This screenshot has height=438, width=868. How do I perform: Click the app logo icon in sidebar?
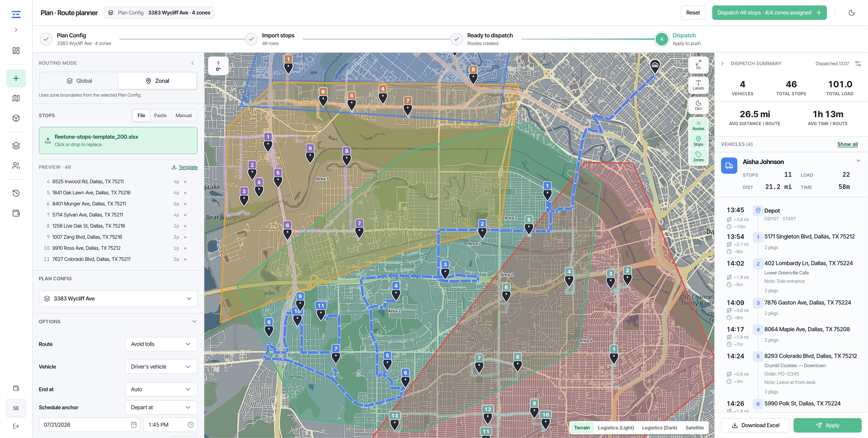tap(16, 14)
